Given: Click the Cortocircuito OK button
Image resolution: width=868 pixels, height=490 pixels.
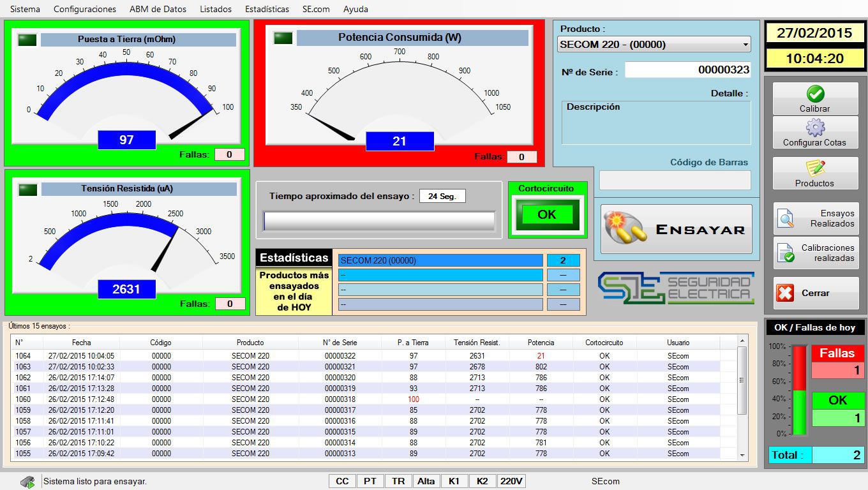Looking at the screenshot, I should tap(547, 215).
